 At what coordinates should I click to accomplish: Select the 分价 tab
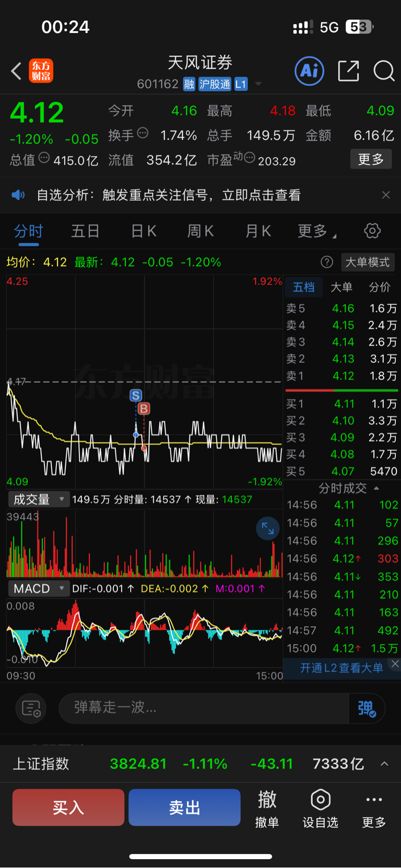coord(380,287)
